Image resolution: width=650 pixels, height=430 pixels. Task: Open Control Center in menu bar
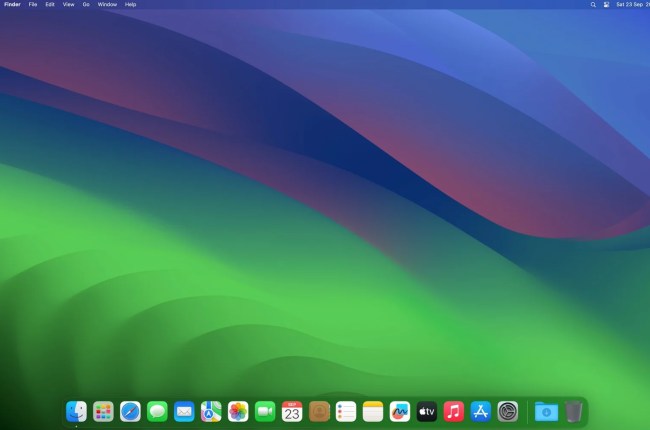[x=606, y=5]
